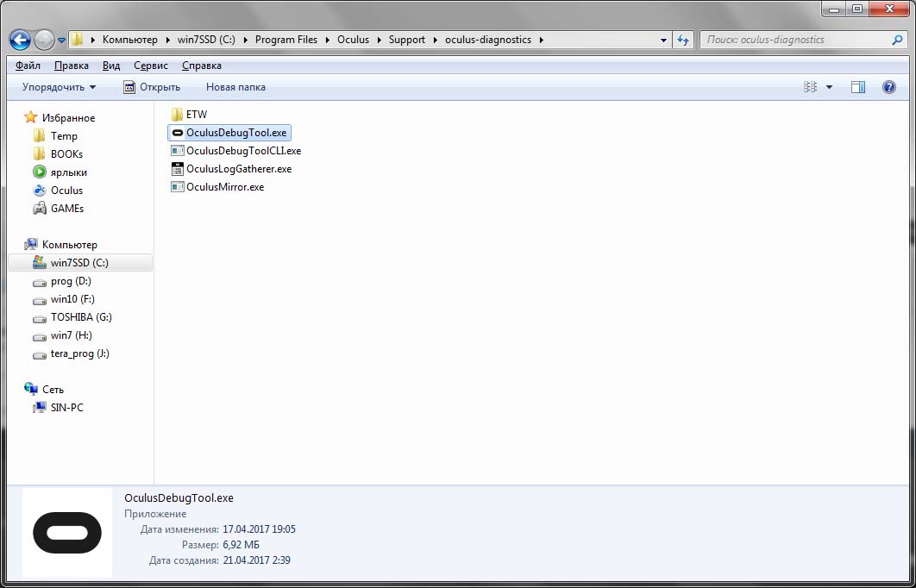
Task: Open Help with the blue question icon
Action: point(889,87)
